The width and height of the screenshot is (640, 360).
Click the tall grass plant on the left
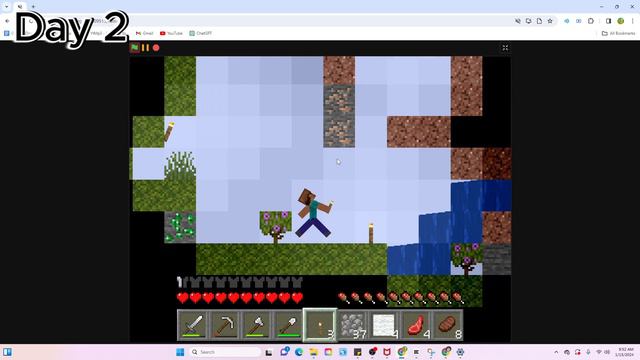coord(180,165)
